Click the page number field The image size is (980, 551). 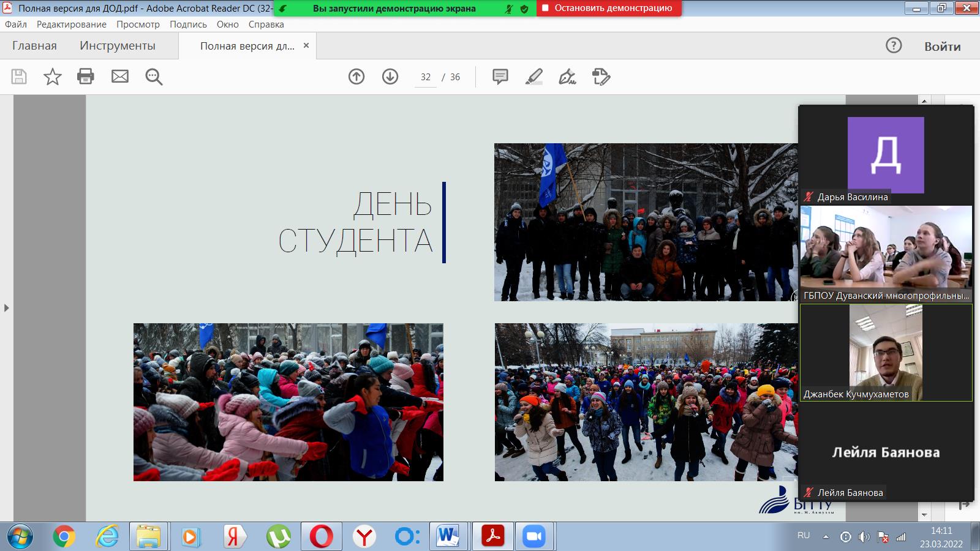(x=426, y=77)
